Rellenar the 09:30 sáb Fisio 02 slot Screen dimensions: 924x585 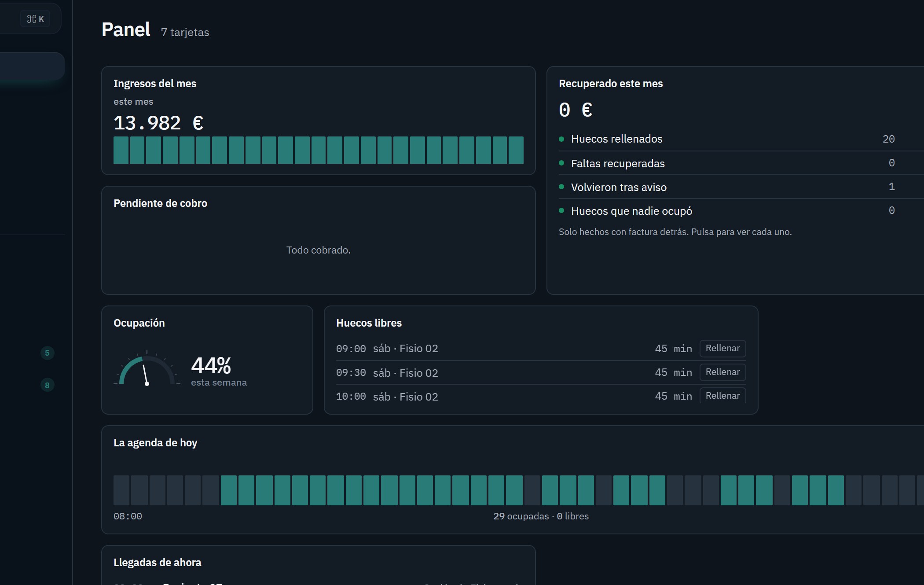(722, 372)
